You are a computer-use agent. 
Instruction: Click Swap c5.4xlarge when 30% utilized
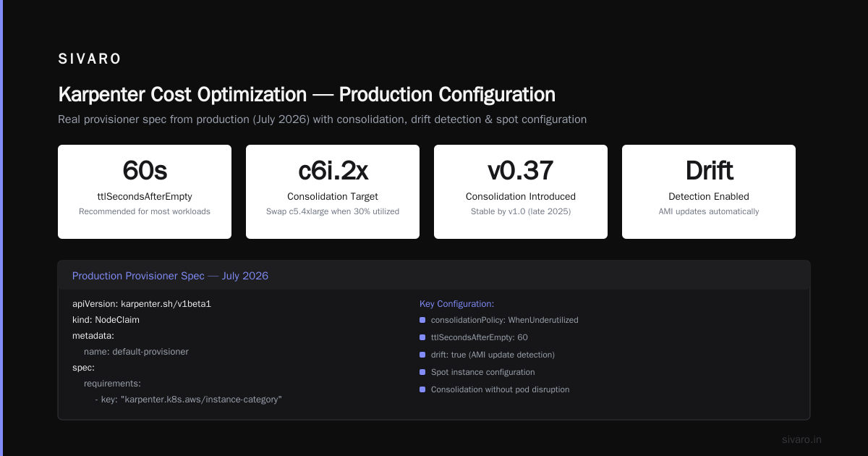click(x=333, y=211)
